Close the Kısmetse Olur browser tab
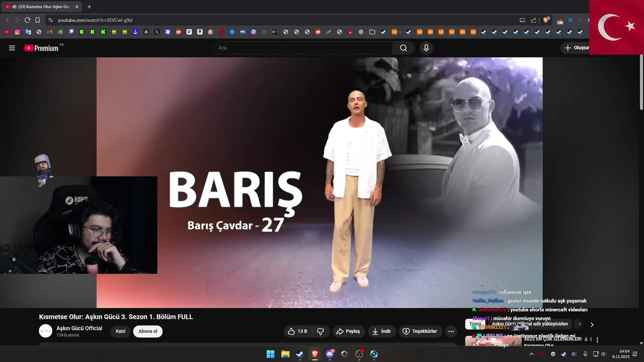This screenshot has width=644, height=362. click(76, 7)
